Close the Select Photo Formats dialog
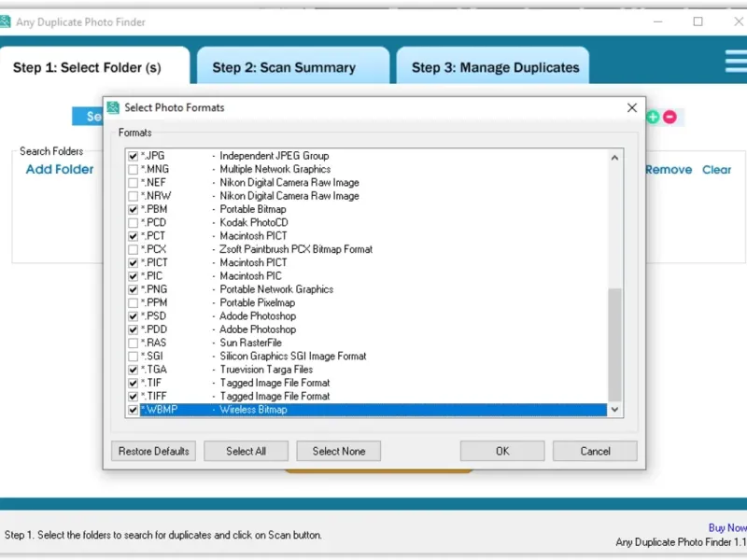This screenshot has height=560, width=747. pos(632,108)
